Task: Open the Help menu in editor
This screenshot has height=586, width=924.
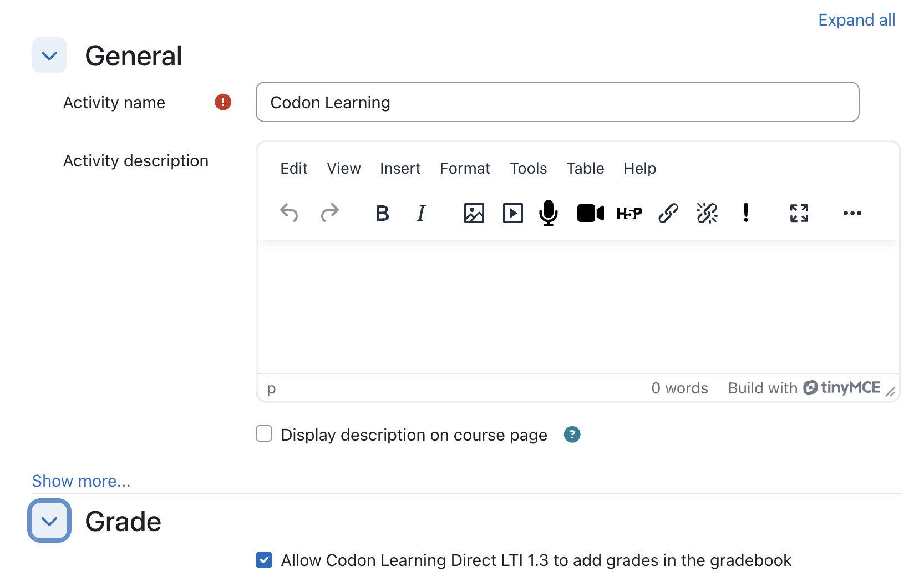Action: [x=640, y=168]
